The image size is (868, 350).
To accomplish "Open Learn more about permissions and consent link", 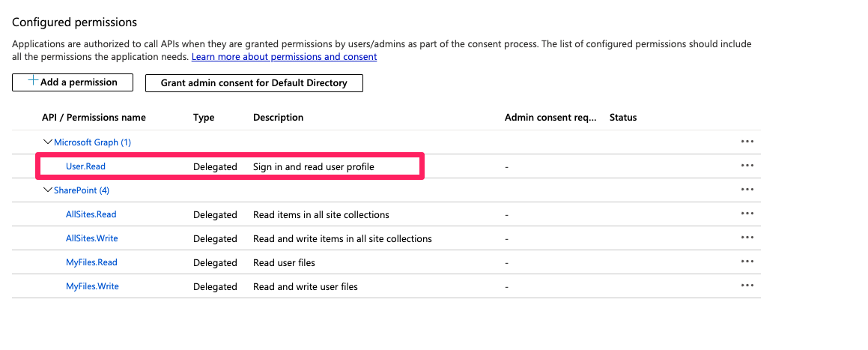I will (x=284, y=56).
